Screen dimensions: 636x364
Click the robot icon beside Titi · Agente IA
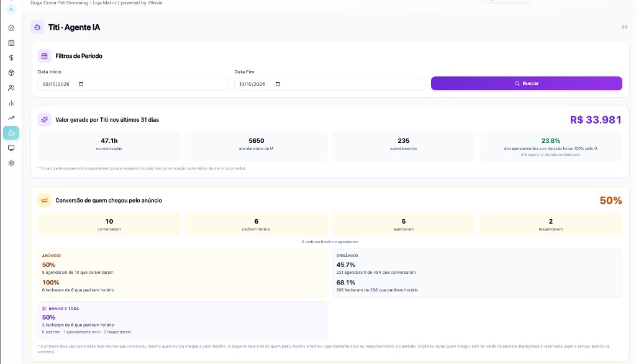pyautogui.click(x=37, y=27)
